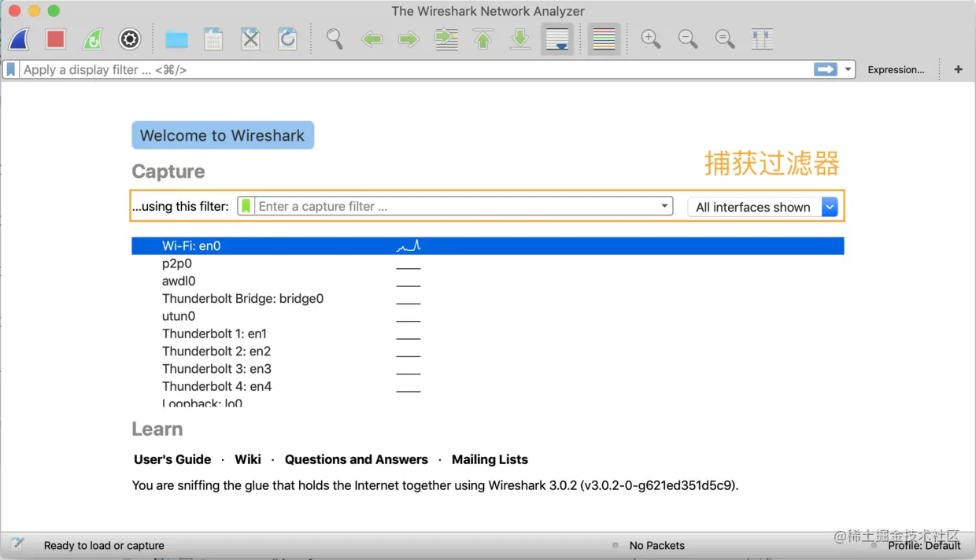Add a display filter button plus

pos(958,70)
